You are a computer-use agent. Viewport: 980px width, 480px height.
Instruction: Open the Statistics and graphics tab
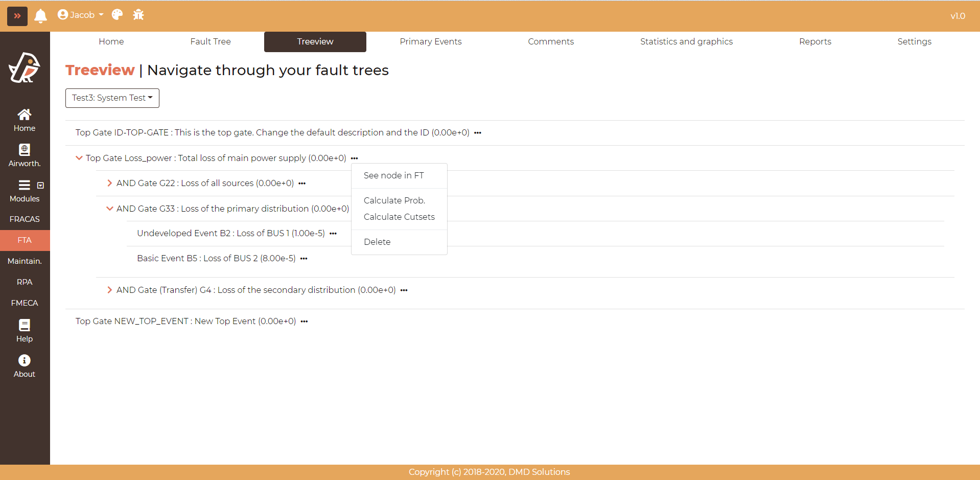pyautogui.click(x=686, y=42)
